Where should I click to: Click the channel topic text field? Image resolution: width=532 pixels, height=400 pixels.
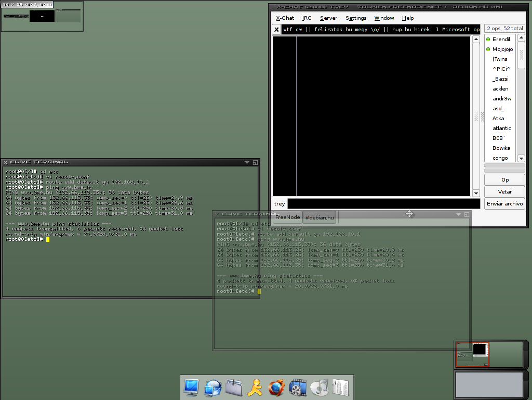coord(381,30)
